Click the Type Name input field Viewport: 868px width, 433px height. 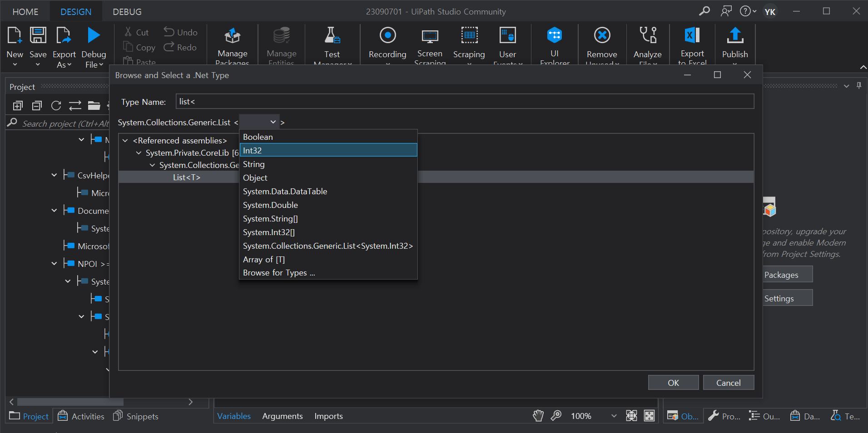click(465, 101)
